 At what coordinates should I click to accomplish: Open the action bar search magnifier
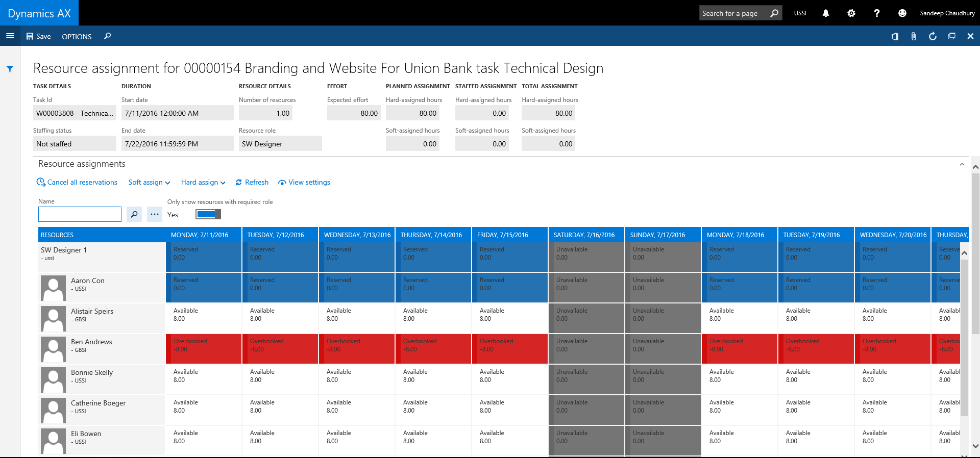tap(107, 36)
